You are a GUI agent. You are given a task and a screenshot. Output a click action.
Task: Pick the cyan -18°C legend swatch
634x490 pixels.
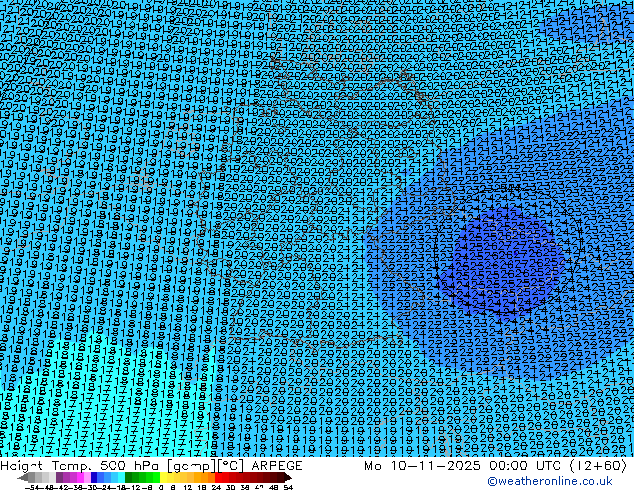click(x=121, y=477)
